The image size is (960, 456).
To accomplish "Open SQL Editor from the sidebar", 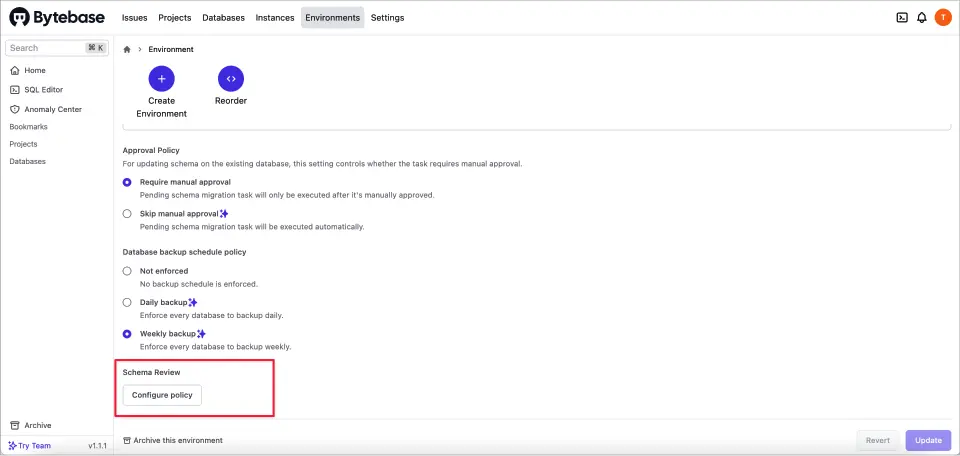I will 43,90.
